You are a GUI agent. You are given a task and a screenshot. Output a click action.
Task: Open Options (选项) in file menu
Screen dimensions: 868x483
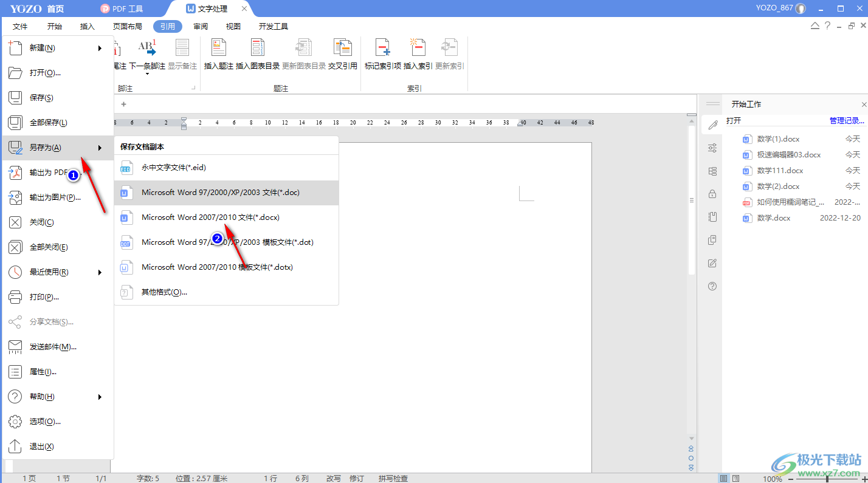point(58,422)
